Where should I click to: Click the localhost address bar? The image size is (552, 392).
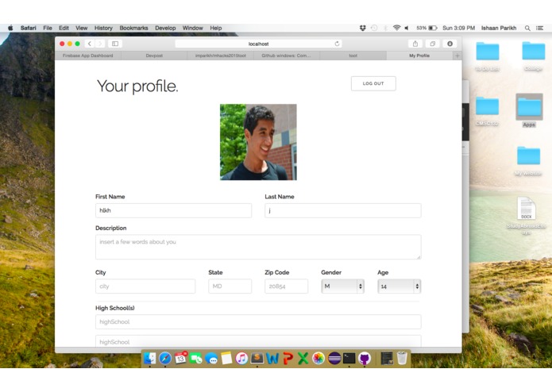(258, 44)
